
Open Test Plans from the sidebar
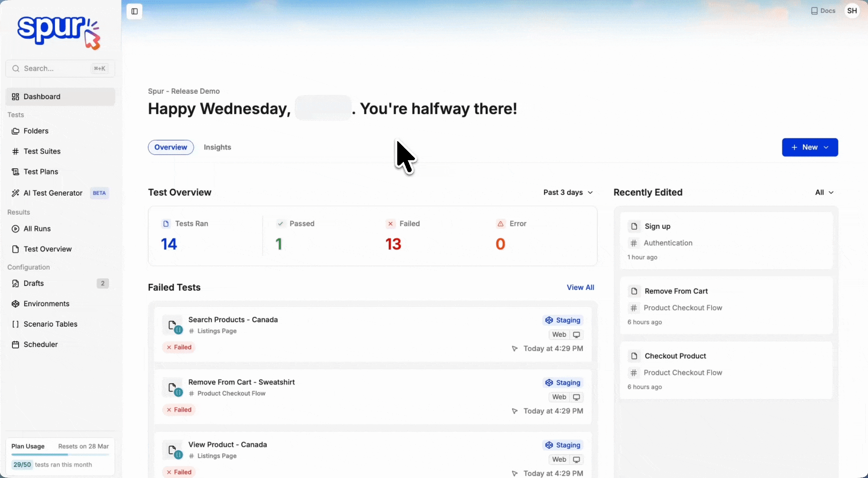41,171
